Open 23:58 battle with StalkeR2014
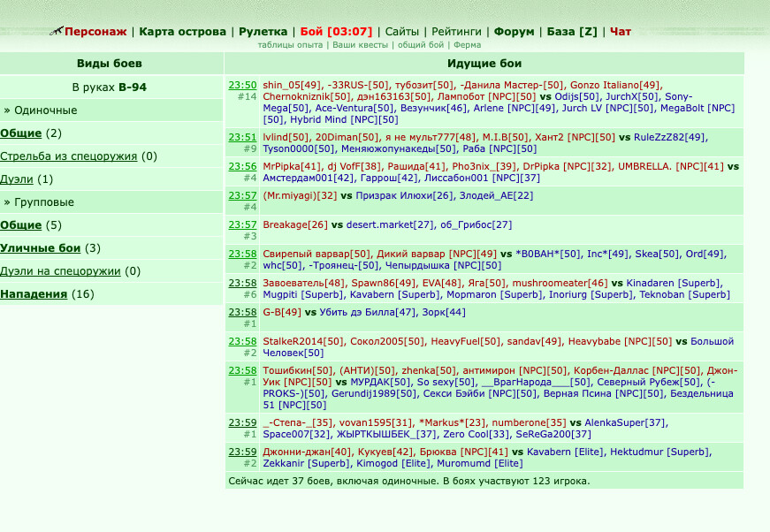770x532 pixels. point(242,341)
